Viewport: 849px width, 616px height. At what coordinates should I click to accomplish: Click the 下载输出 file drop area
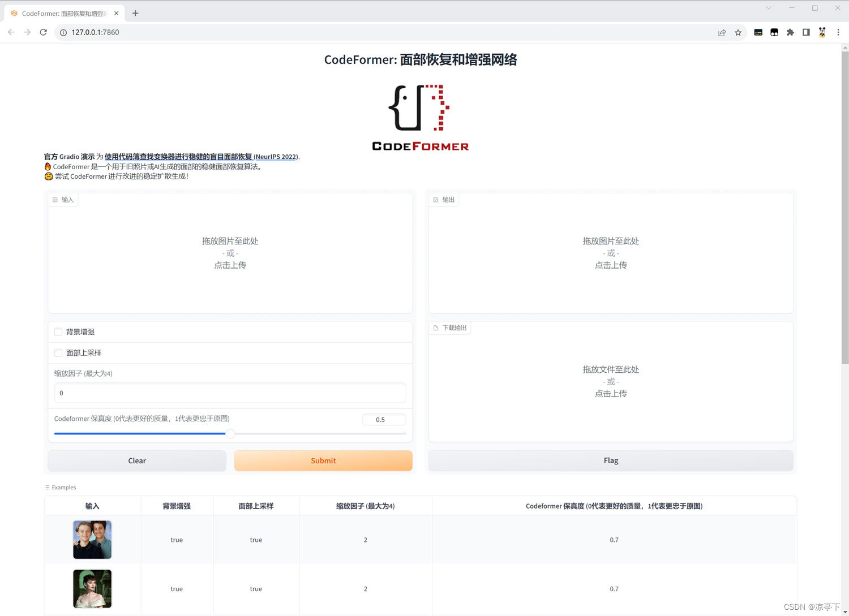pos(611,382)
